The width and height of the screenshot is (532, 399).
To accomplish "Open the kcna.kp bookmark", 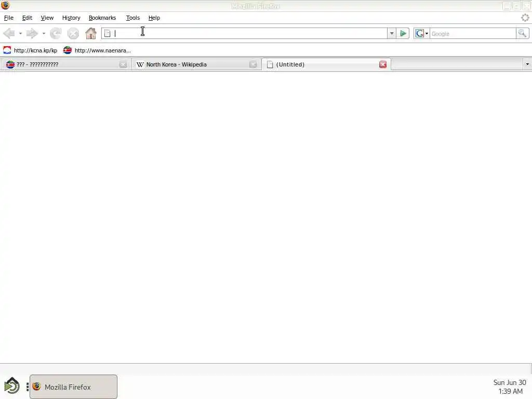I will tap(30, 50).
